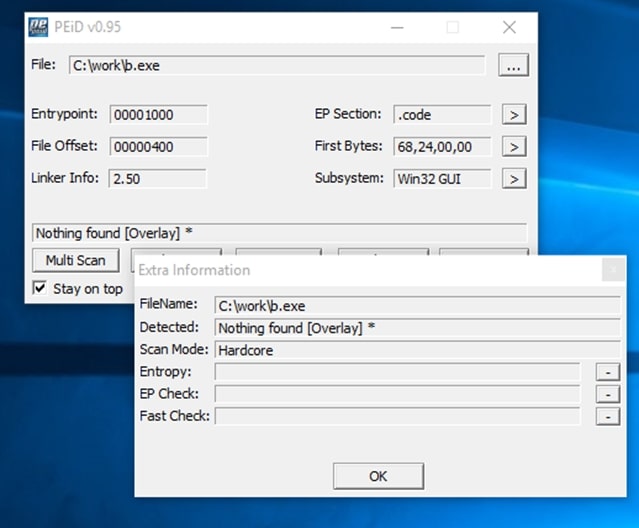Click the 'Entrypoint:' label text
Viewport: 639px width, 528px height.
pos(64,114)
